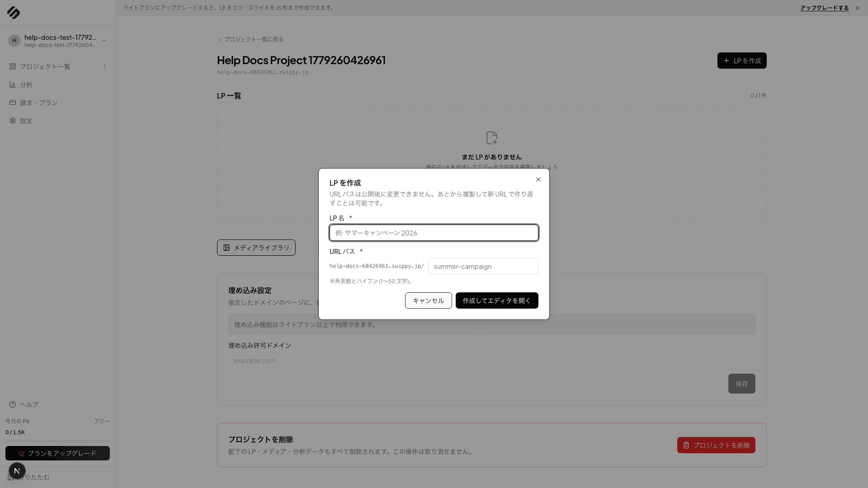This screenshot has width=868, height=488.
Task: Click the Swippy logo in the sidebar
Action: tap(14, 13)
